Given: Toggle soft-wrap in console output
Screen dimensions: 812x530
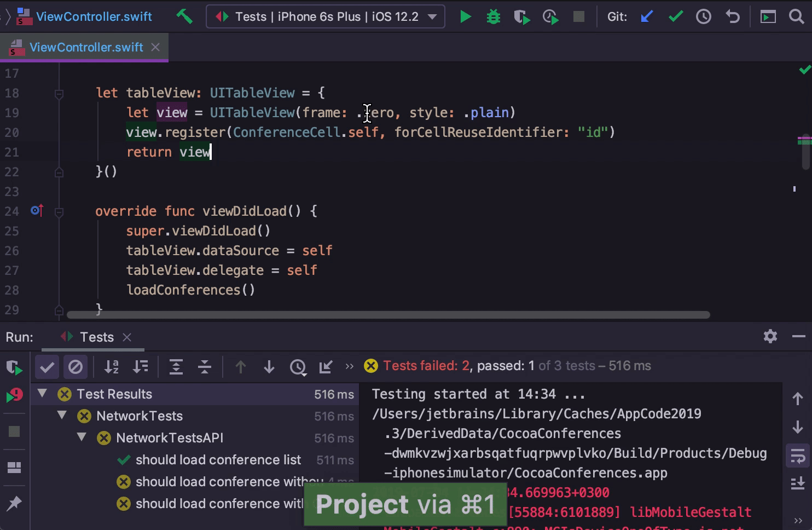Looking at the screenshot, I should 798,456.
